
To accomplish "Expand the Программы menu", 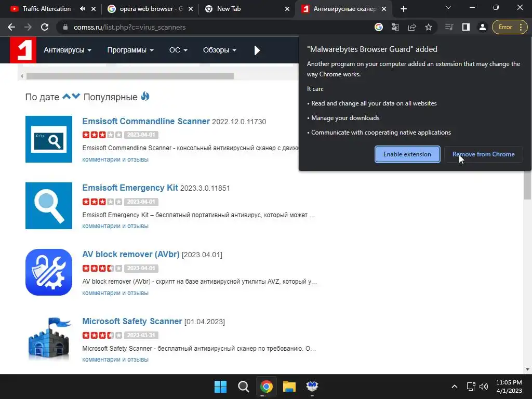I will pyautogui.click(x=130, y=50).
